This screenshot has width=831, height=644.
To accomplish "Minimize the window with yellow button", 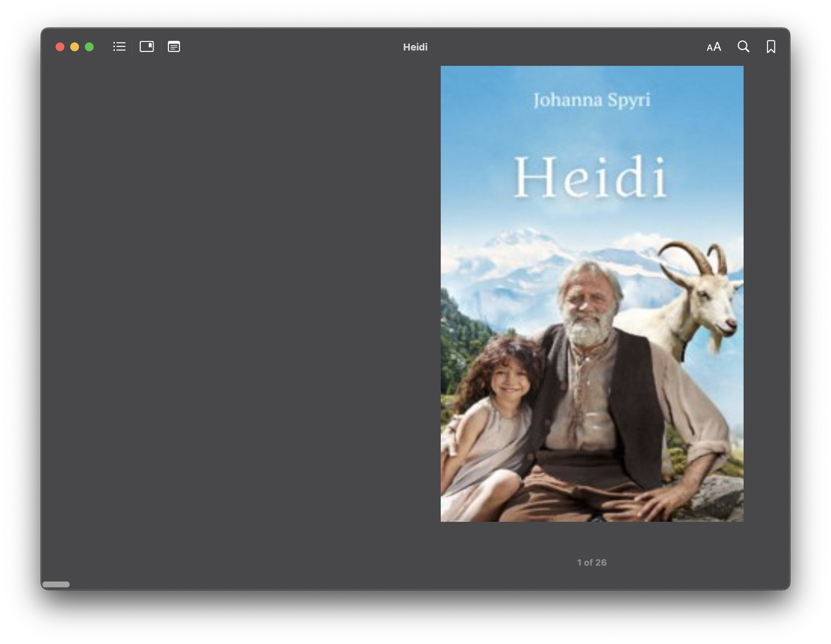I will [x=75, y=47].
